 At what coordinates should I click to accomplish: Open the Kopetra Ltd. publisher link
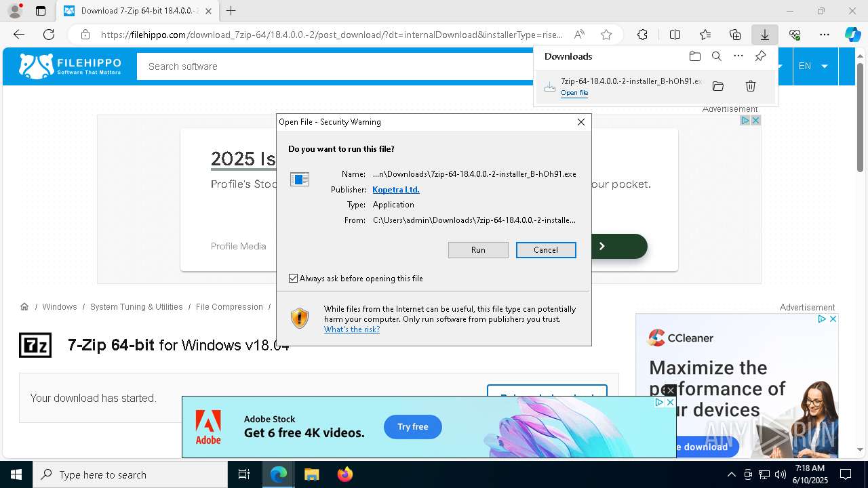click(x=396, y=190)
